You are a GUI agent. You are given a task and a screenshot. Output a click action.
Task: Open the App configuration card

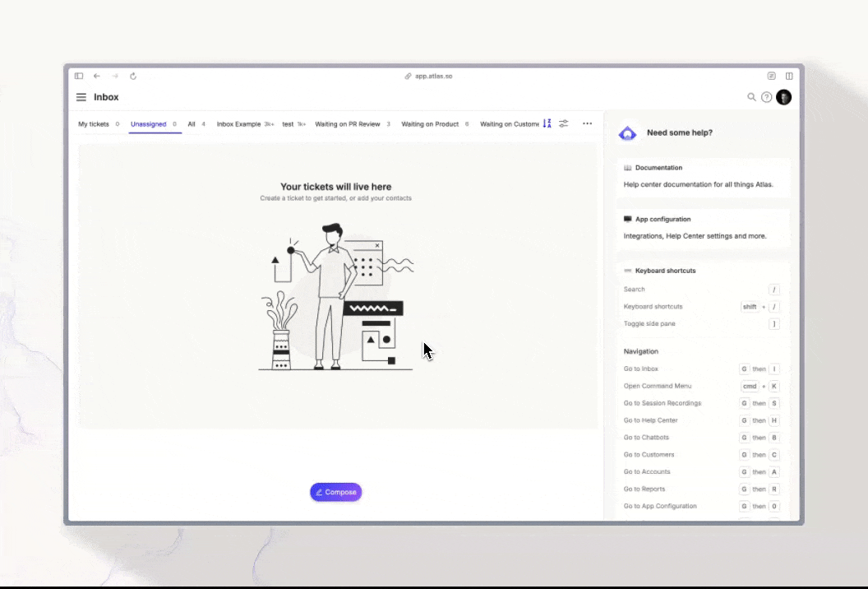pos(703,228)
